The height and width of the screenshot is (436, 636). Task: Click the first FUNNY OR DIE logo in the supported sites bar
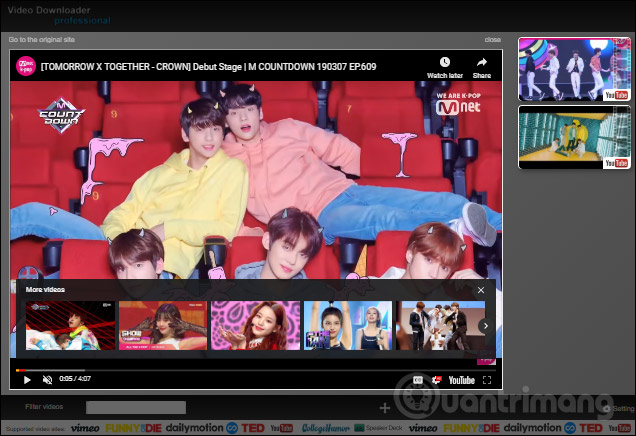click(x=133, y=428)
